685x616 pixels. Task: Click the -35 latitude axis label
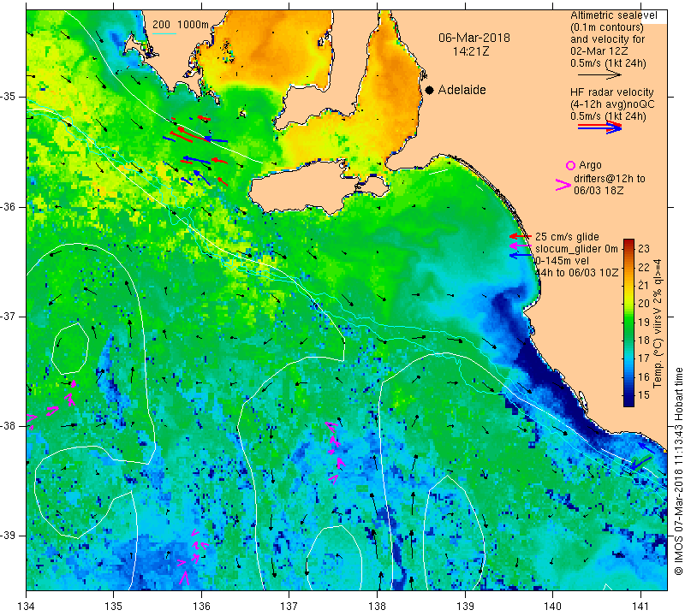coord(8,97)
